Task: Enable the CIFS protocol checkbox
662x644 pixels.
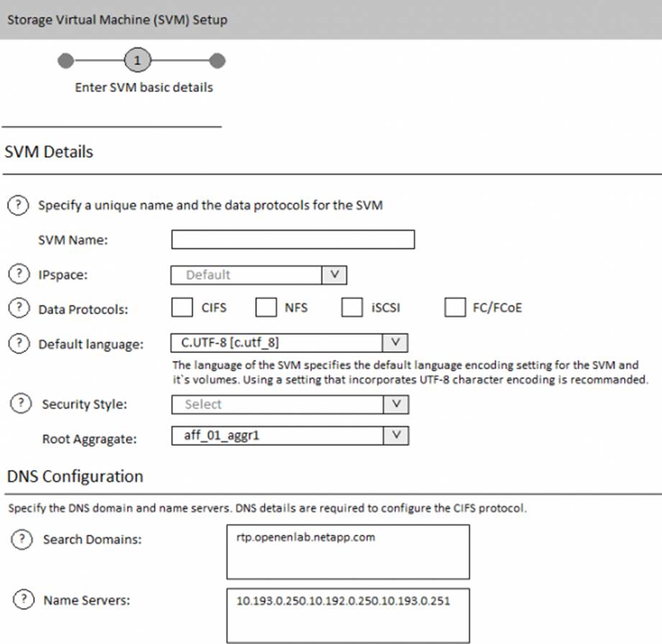Action: click(x=182, y=308)
